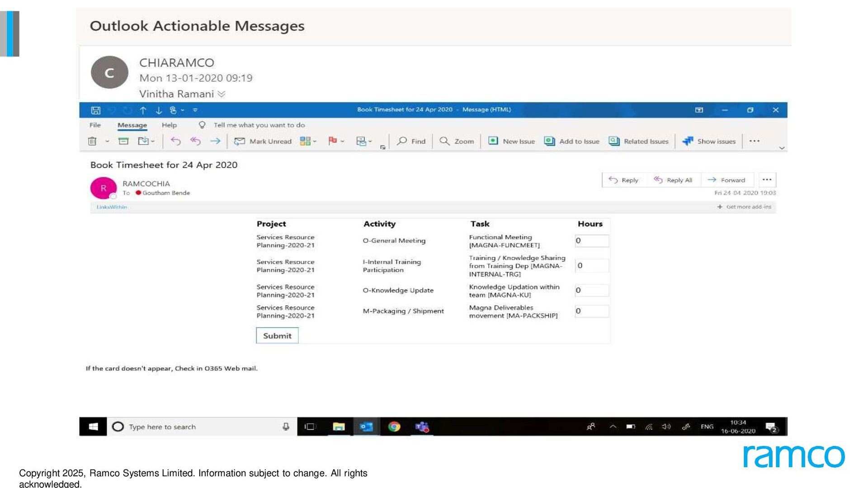Go to previous item with up arrow

click(x=143, y=110)
